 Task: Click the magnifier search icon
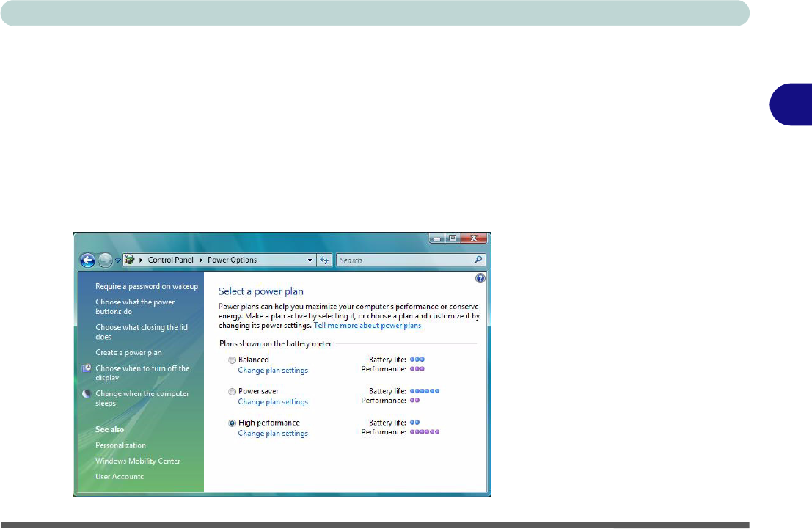click(x=478, y=260)
